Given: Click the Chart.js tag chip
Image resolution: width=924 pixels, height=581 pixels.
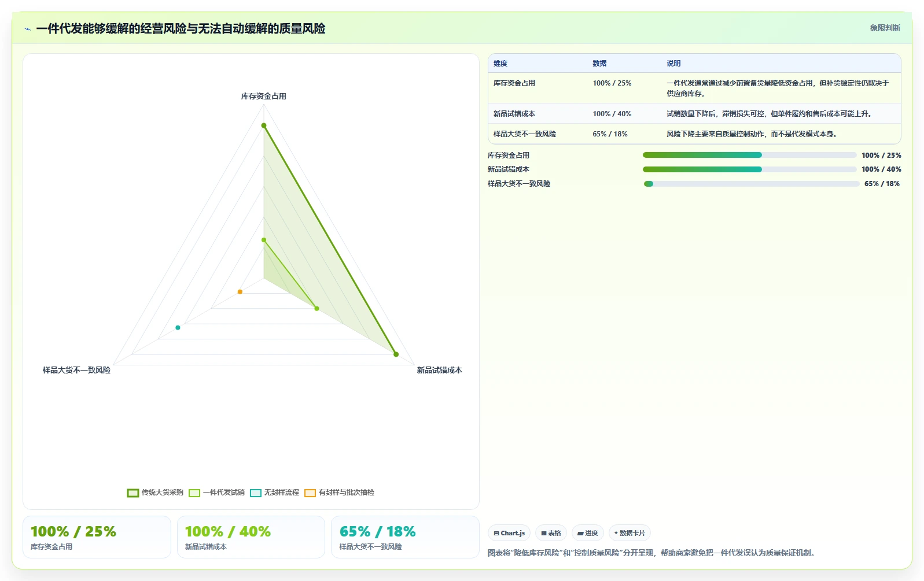Looking at the screenshot, I should point(509,533).
